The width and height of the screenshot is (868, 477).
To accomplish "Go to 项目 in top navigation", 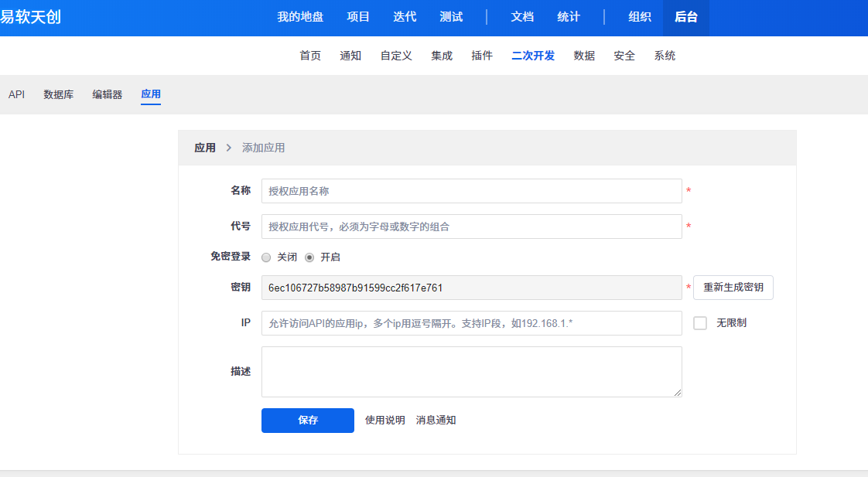I will [x=358, y=17].
